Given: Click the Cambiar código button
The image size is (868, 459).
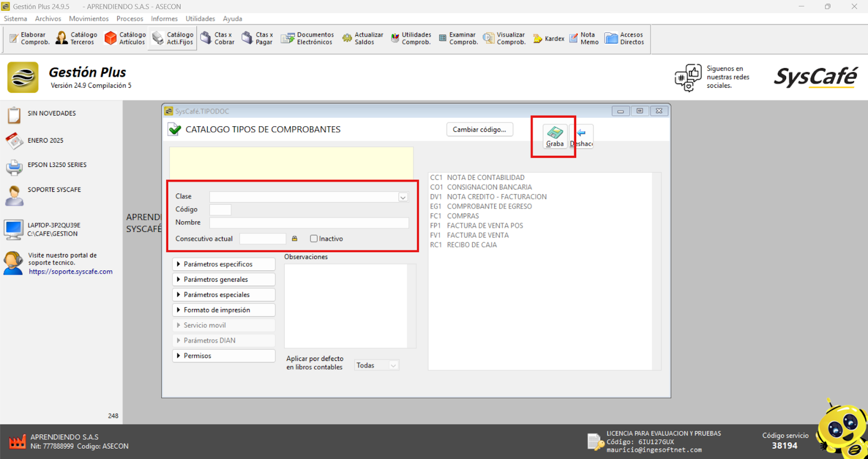Looking at the screenshot, I should (x=479, y=130).
